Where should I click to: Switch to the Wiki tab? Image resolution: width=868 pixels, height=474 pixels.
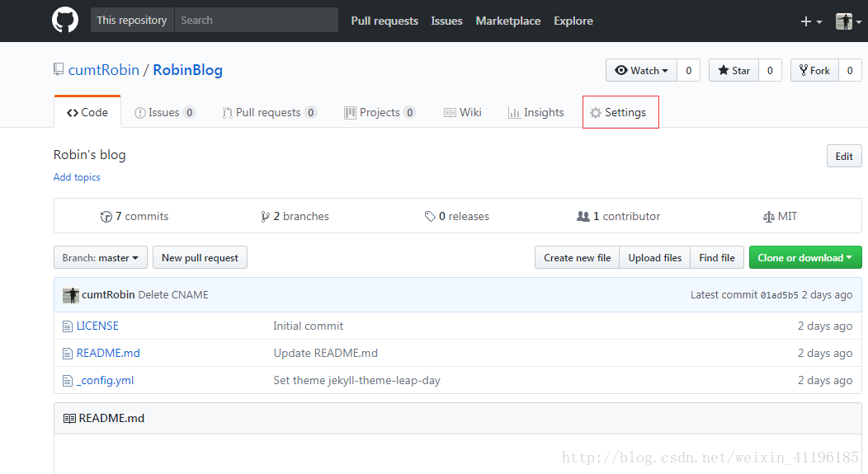(x=463, y=112)
